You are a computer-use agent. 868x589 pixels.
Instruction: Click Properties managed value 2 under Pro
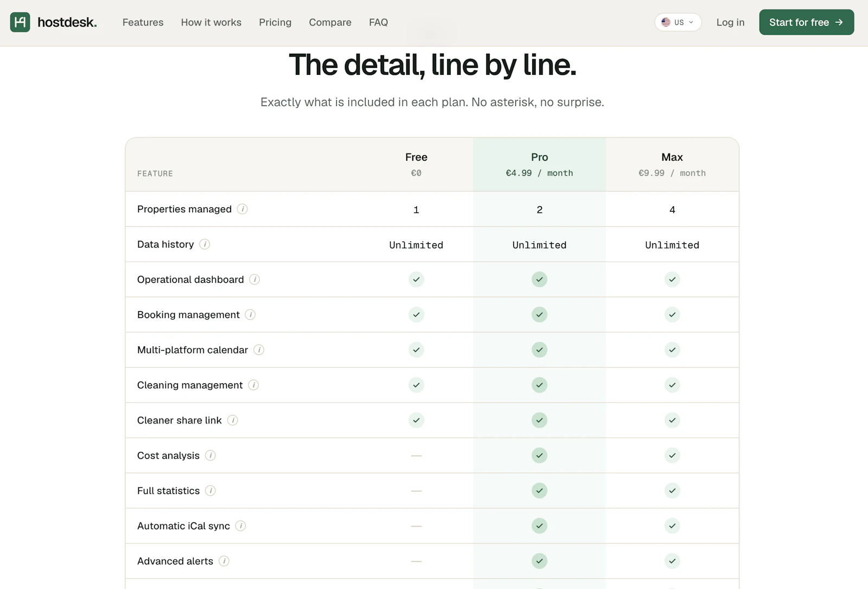coord(539,210)
